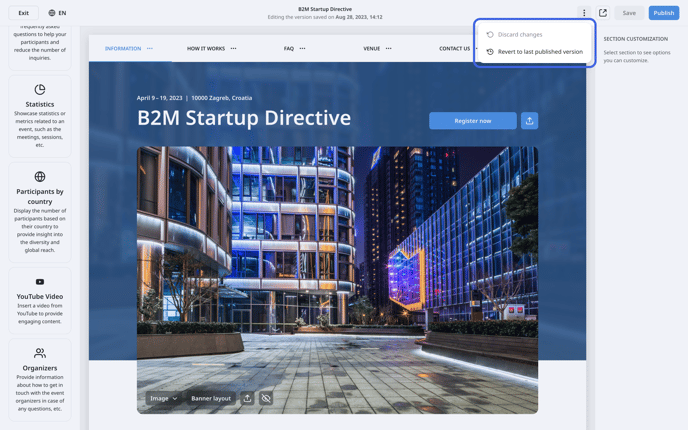
Task: Switch to the INFORMATION tab
Action: pyautogui.click(x=123, y=48)
